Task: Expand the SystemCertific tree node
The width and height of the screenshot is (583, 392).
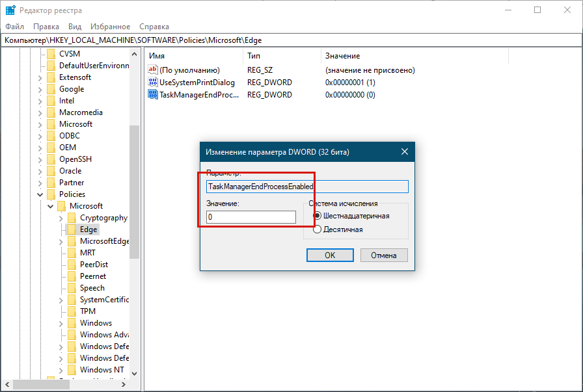Action: (x=61, y=300)
